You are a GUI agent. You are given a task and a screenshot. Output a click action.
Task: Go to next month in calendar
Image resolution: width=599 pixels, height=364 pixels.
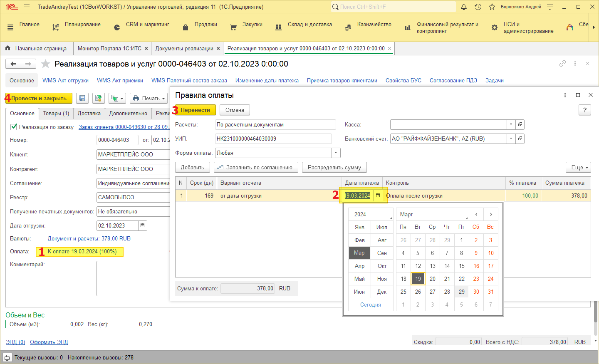coord(491,214)
